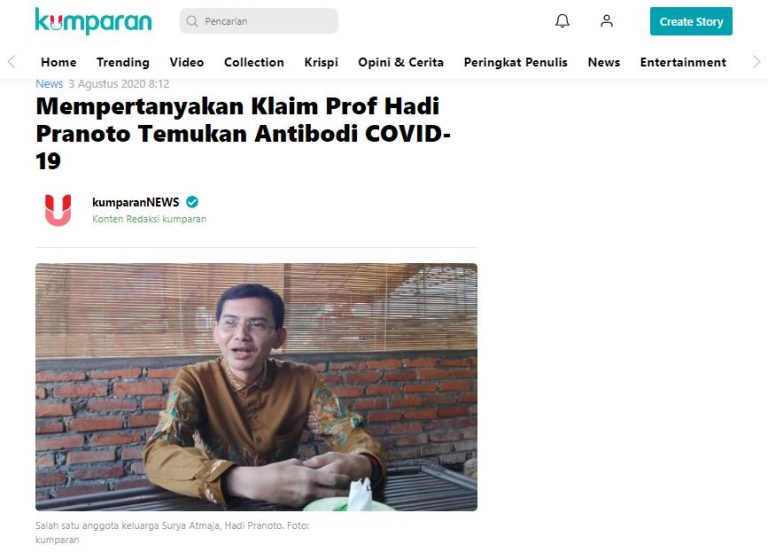Open the notifications bell
The height and width of the screenshot is (552, 768).
(x=562, y=21)
